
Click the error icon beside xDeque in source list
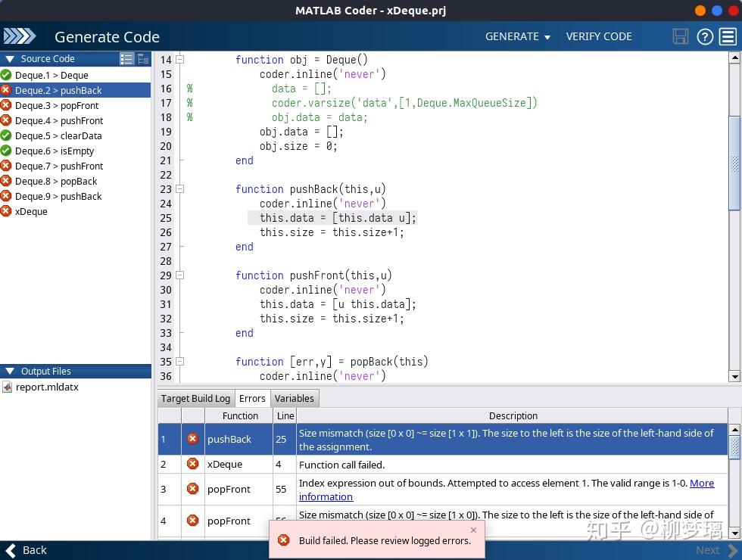click(6, 211)
